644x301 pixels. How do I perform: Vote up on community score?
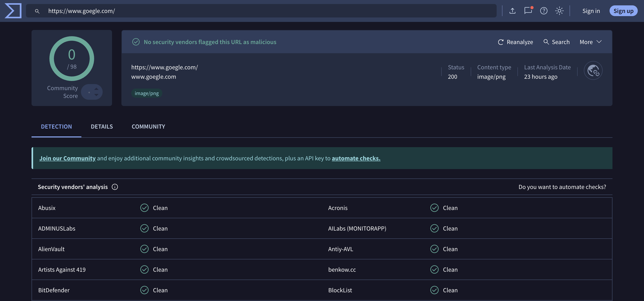(x=96, y=89)
